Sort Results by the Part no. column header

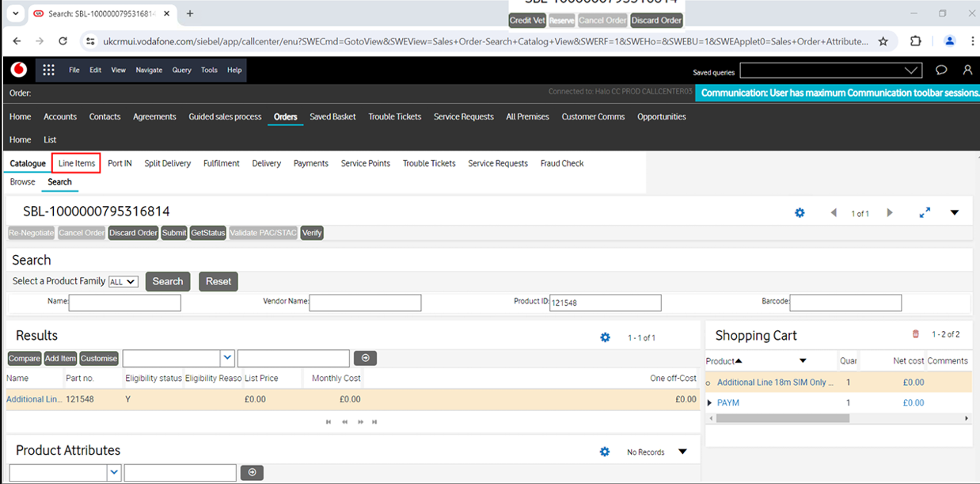[80, 378]
